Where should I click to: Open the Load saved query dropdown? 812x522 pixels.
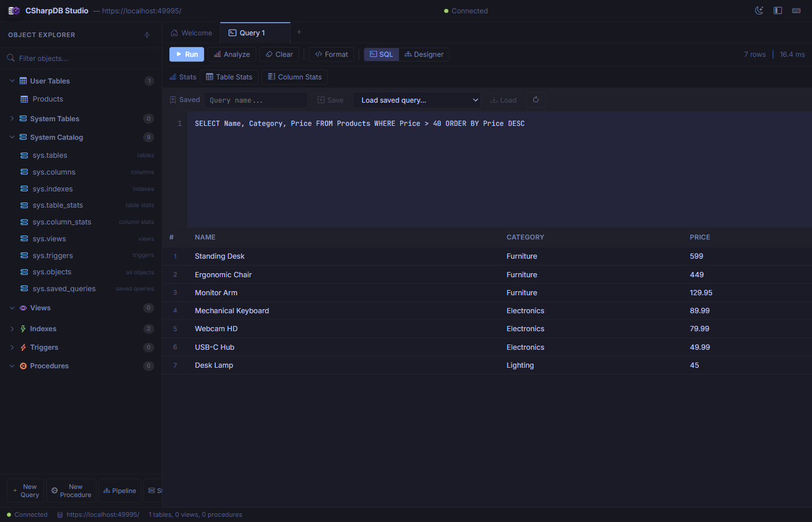pyautogui.click(x=416, y=99)
